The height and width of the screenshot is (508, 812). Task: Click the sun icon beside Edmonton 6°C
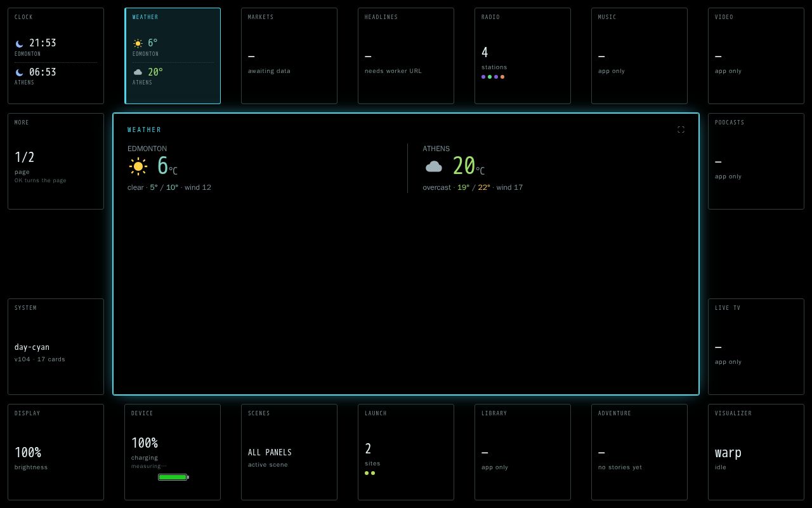pyautogui.click(x=138, y=167)
